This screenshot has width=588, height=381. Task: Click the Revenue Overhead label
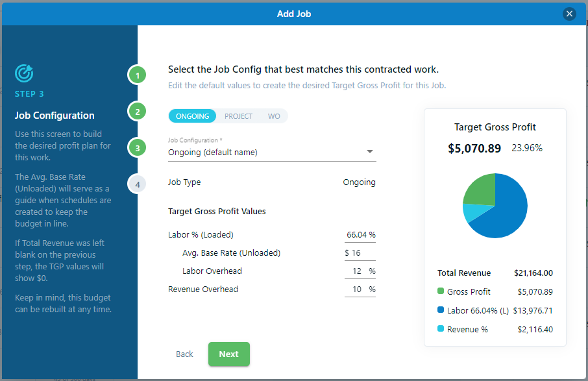(203, 289)
